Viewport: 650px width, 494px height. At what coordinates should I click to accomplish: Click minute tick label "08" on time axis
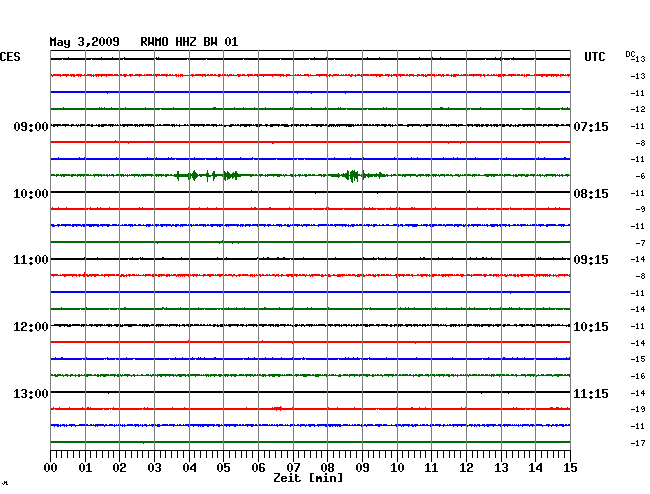[x=327, y=468]
